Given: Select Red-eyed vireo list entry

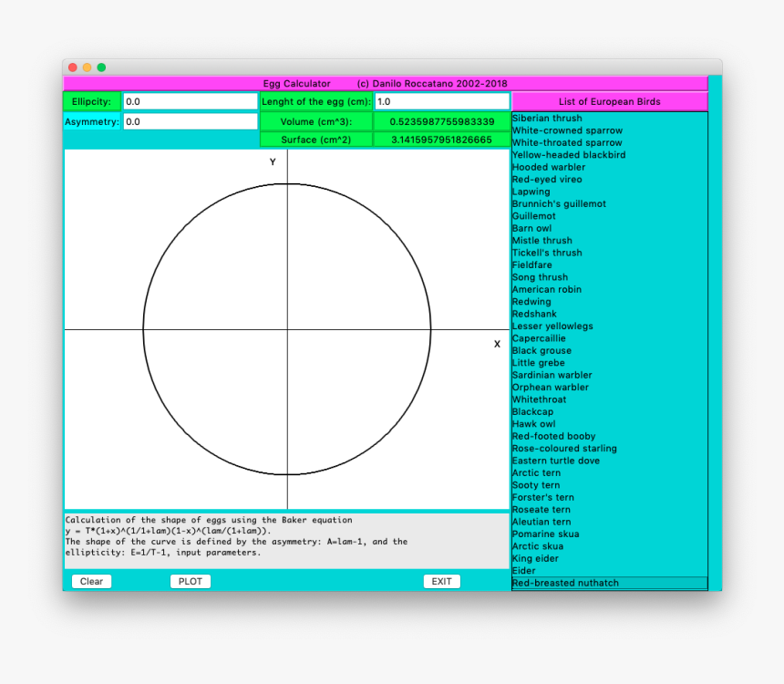Looking at the screenshot, I should tap(610, 179).
